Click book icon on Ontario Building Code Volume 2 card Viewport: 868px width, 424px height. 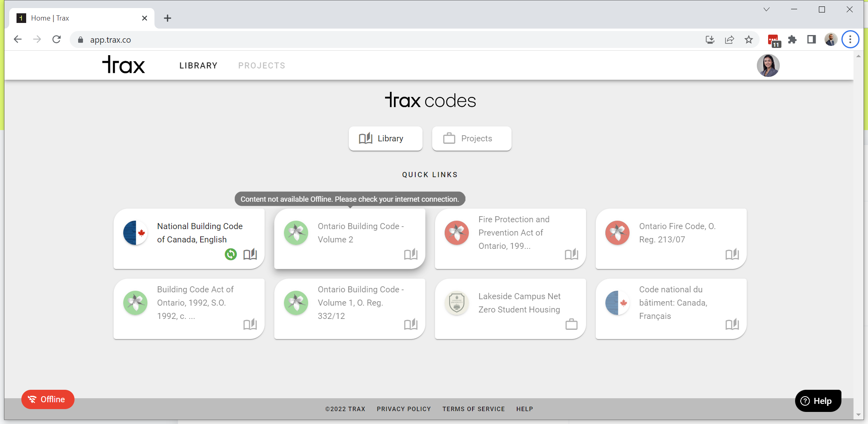click(x=411, y=254)
